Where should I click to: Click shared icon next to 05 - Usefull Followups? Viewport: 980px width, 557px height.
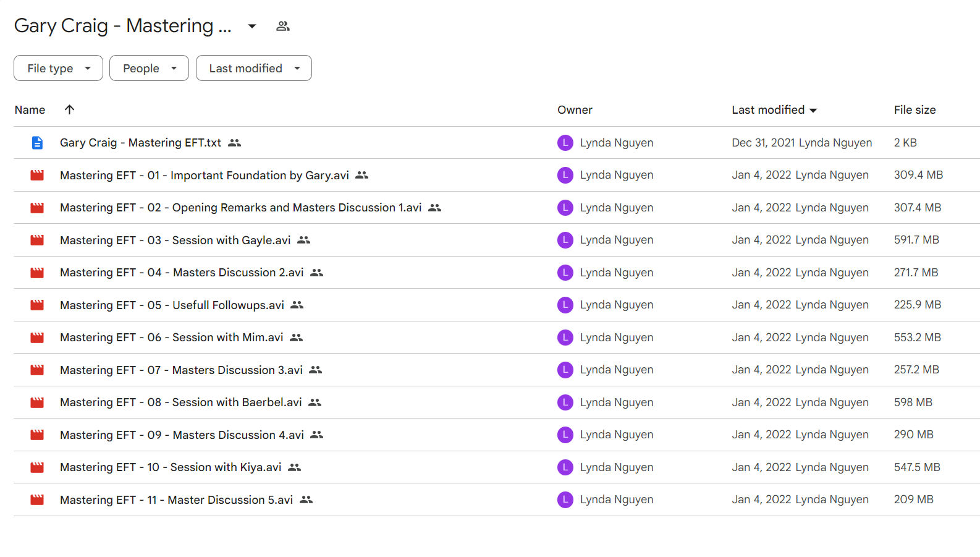tap(297, 305)
